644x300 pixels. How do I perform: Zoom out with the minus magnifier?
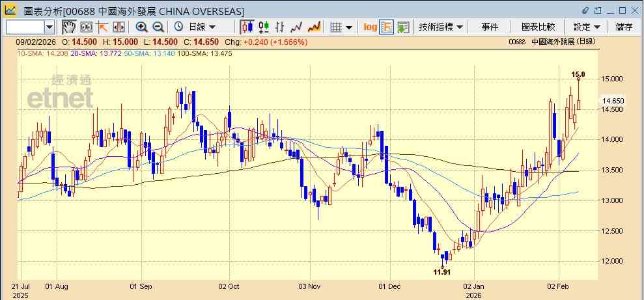coord(158,27)
